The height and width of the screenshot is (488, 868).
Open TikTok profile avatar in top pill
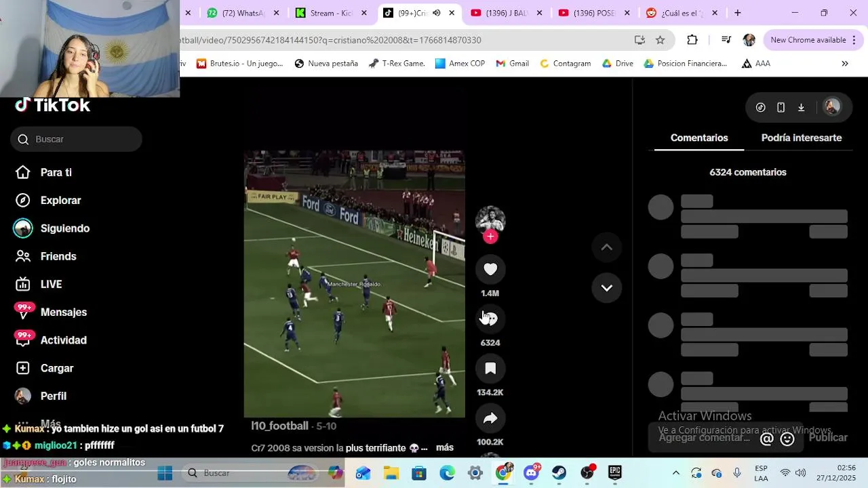click(x=832, y=106)
